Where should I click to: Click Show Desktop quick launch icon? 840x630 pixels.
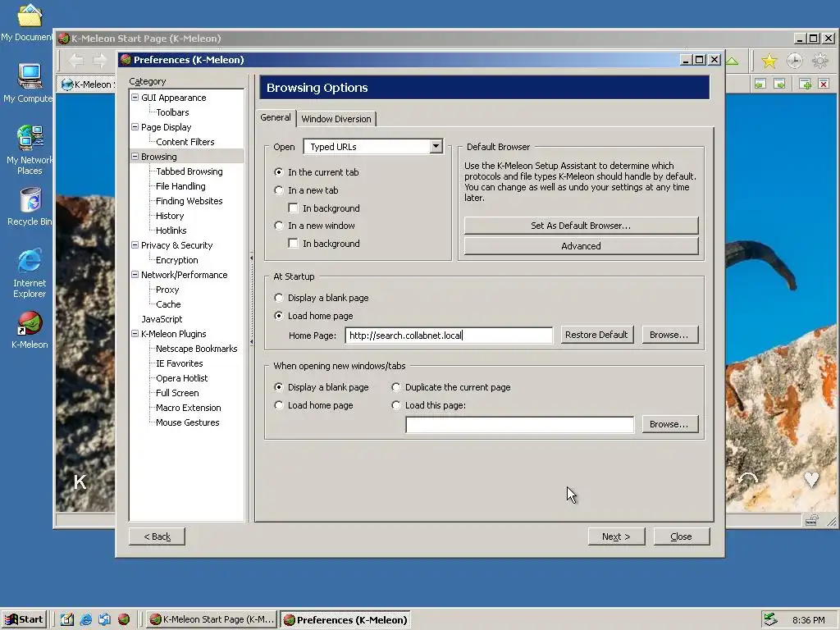[67, 619]
